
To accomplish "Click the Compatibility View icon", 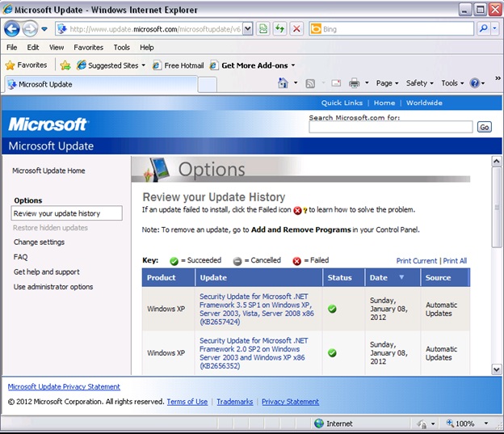I will coord(263,29).
